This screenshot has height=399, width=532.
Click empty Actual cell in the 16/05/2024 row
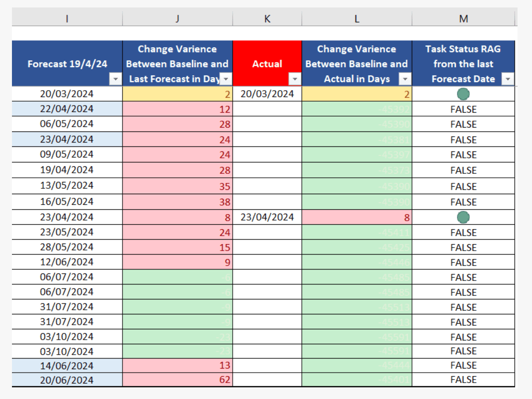coord(267,202)
